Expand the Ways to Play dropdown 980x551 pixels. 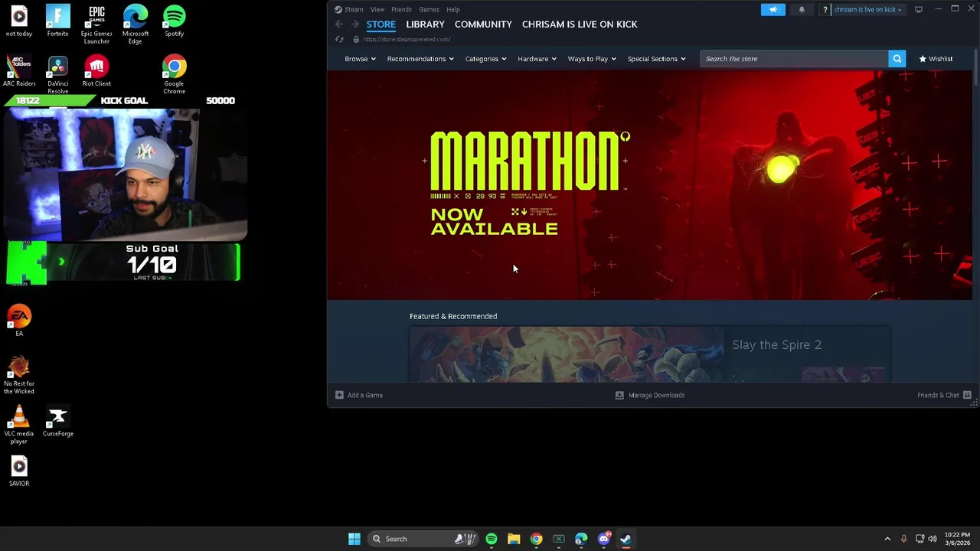click(x=592, y=59)
